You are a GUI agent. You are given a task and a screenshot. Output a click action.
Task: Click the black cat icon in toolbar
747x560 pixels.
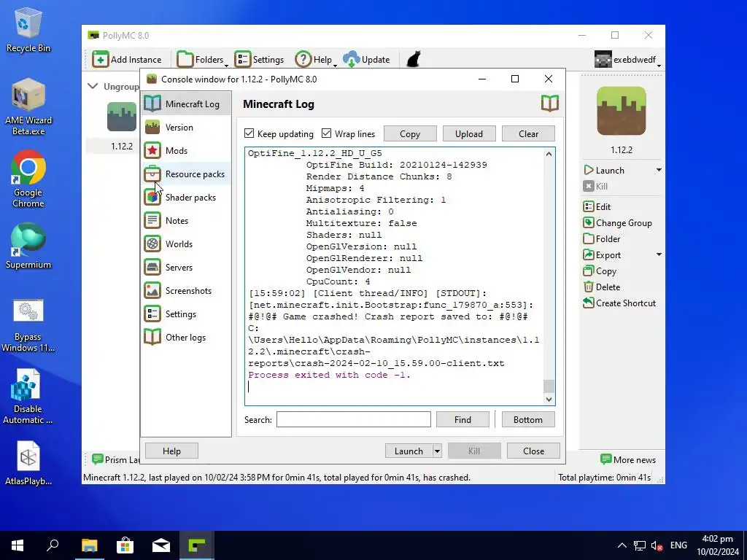click(x=414, y=60)
